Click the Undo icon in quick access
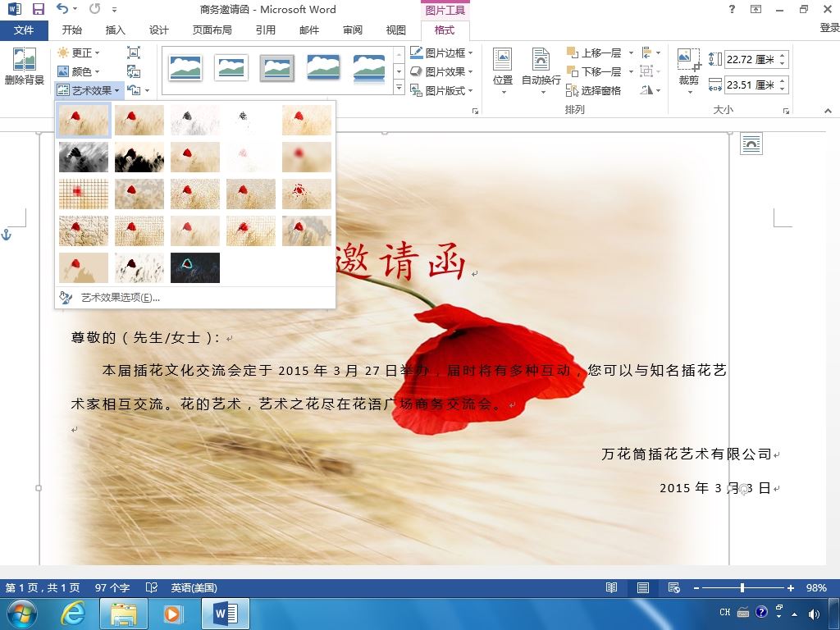Viewport: 840px width, 630px height. click(x=62, y=8)
